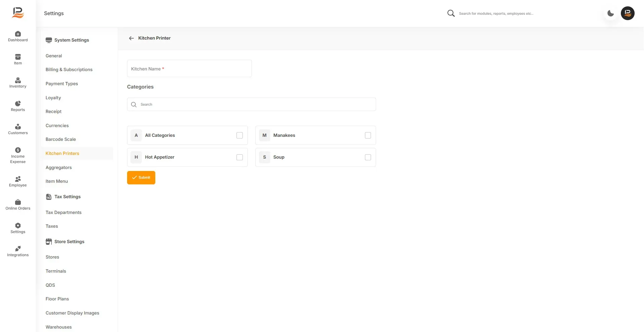Focus the Kitchen Name input field
Viewport: 644px width, 332px height.
(x=190, y=68)
